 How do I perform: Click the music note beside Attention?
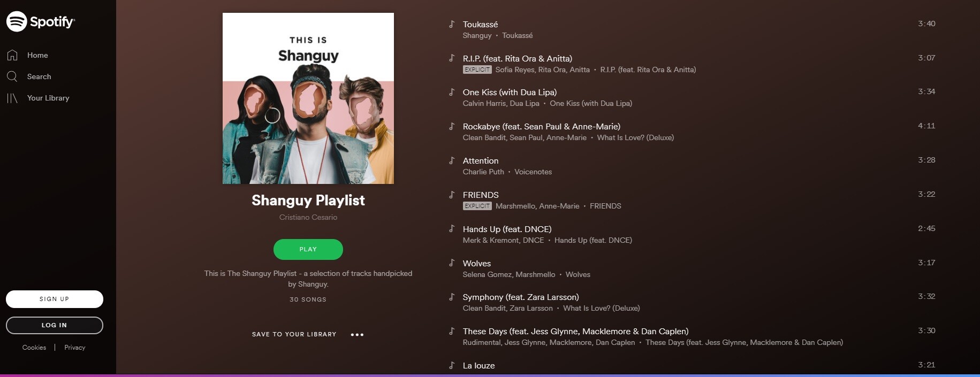coord(452,160)
